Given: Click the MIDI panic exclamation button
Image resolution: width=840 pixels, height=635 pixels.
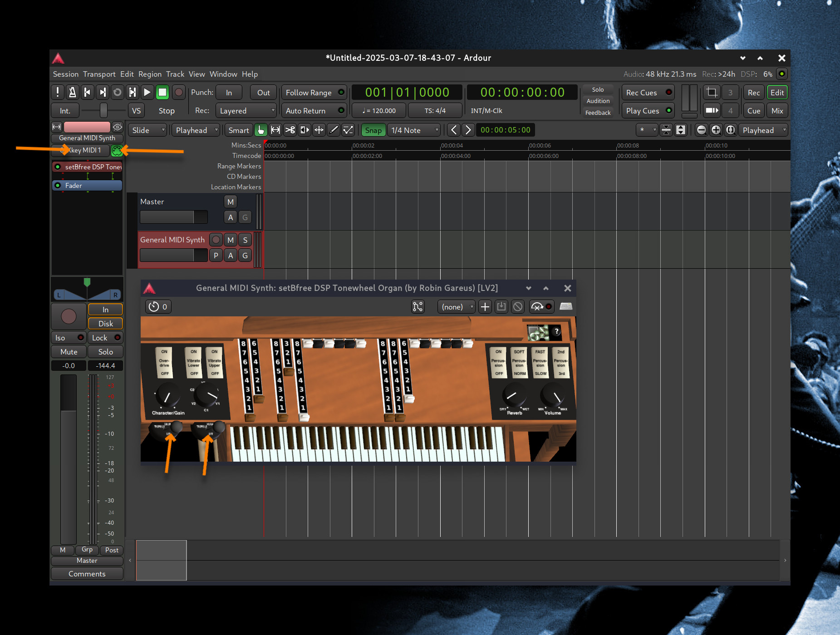Looking at the screenshot, I should click(57, 93).
